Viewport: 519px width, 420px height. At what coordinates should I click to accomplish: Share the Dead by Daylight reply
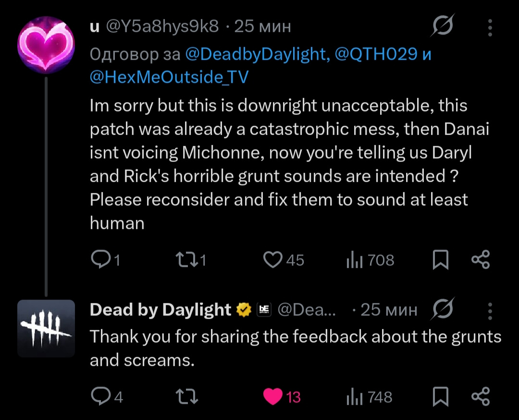pos(481,396)
